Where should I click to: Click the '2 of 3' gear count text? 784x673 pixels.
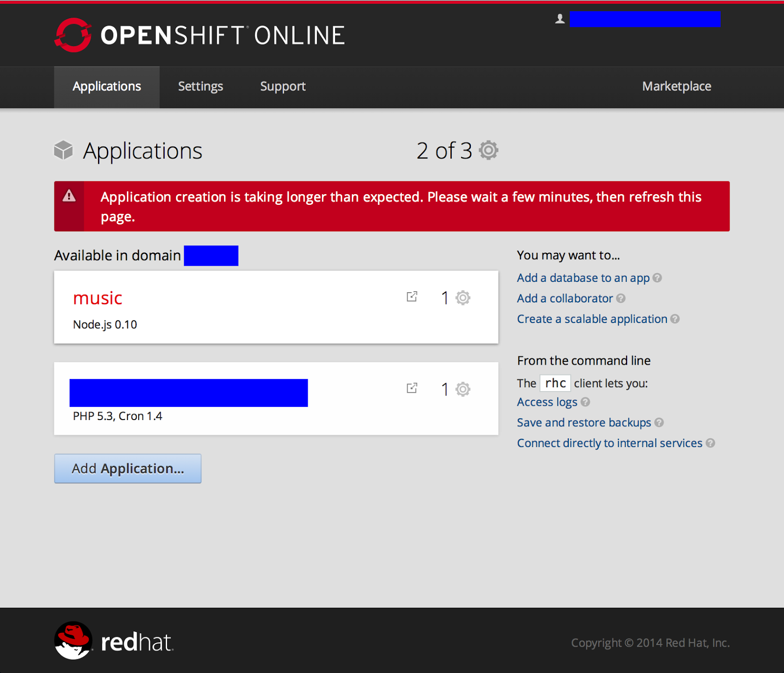tap(444, 150)
